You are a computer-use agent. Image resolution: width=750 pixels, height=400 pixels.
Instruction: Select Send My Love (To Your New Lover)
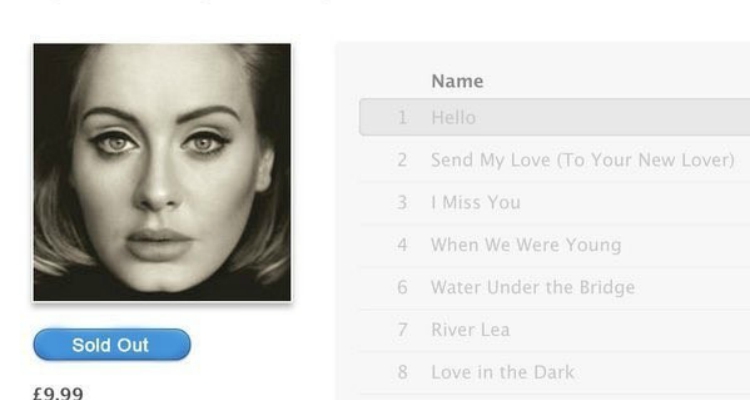pyautogui.click(x=583, y=160)
